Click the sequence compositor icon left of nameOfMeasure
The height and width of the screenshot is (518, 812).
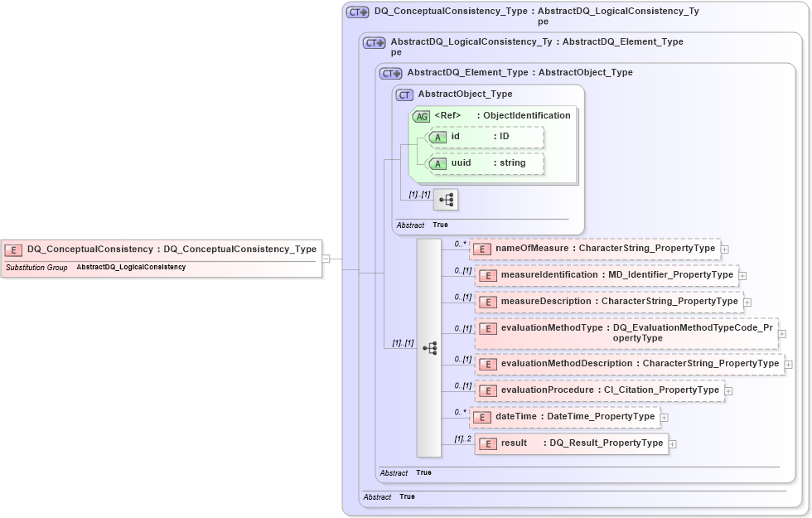pos(430,348)
